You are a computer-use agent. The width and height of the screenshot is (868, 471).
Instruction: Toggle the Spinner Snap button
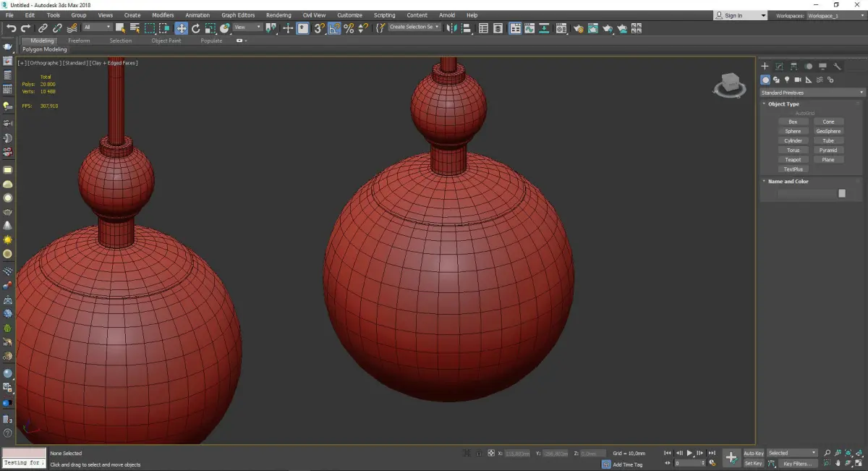click(362, 28)
